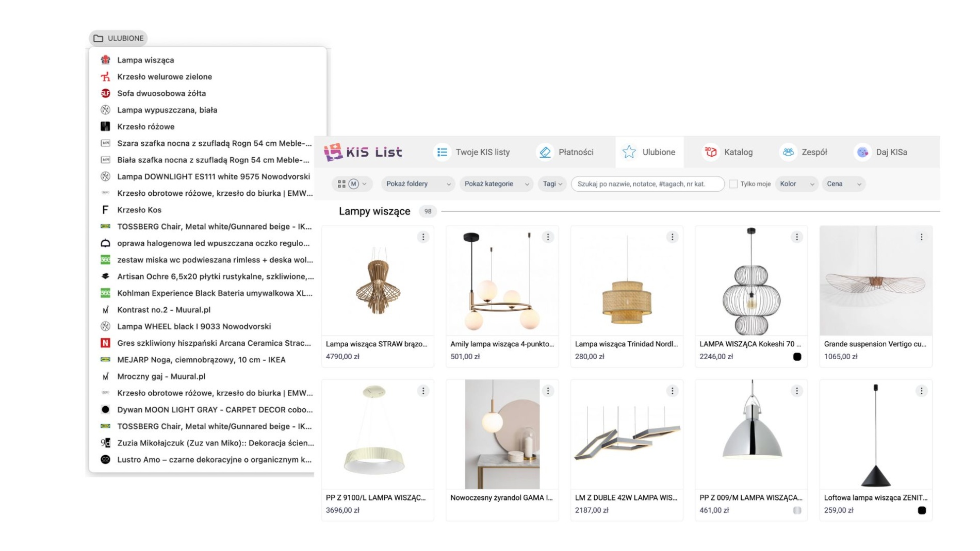Open three-dot menu on STRAW lamp card
The image size is (980, 551).
click(423, 237)
